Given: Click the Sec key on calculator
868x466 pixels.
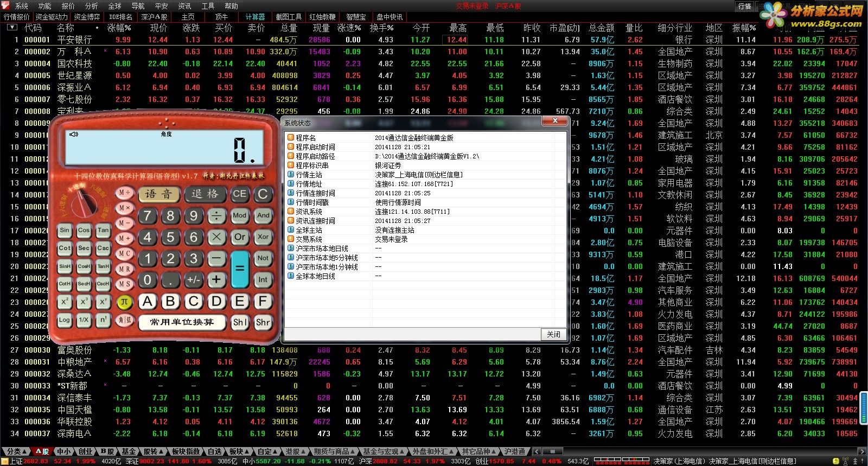Looking at the screenshot, I should tap(84, 248).
